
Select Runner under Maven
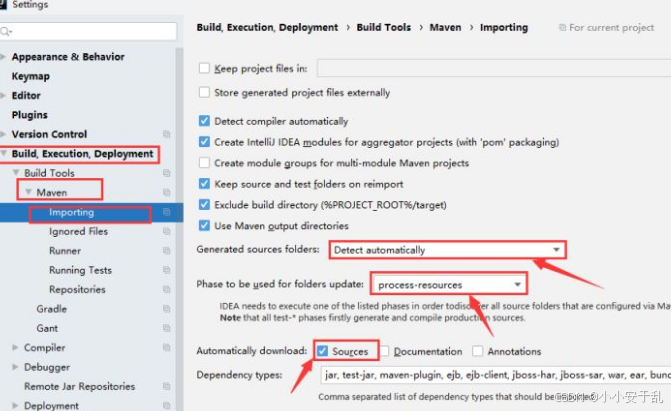[65, 250]
